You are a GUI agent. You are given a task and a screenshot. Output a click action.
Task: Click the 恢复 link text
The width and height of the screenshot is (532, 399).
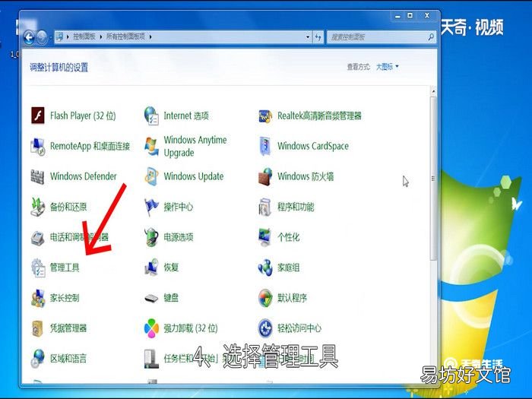point(171,268)
